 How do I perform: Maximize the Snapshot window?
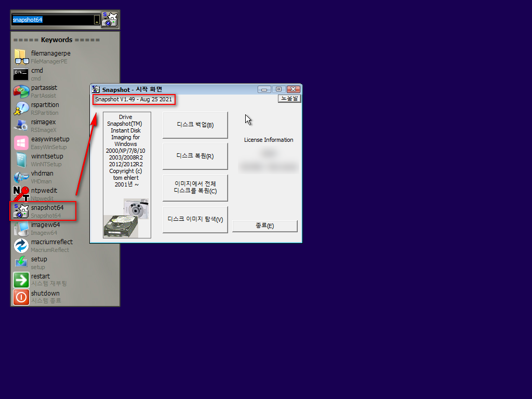tap(278, 89)
